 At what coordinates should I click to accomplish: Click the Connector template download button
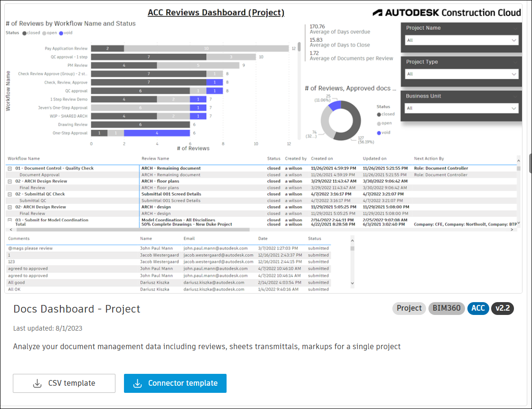tap(175, 383)
